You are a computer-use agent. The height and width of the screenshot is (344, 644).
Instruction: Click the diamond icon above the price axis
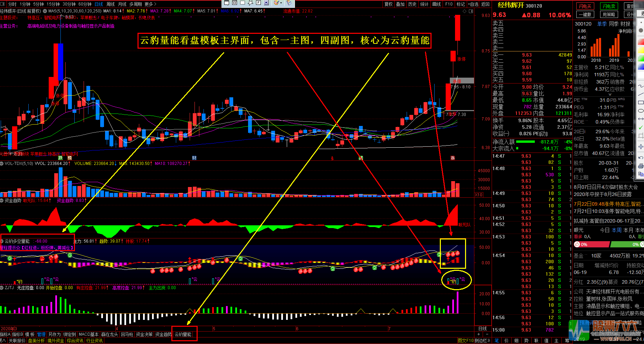[x=465, y=11]
